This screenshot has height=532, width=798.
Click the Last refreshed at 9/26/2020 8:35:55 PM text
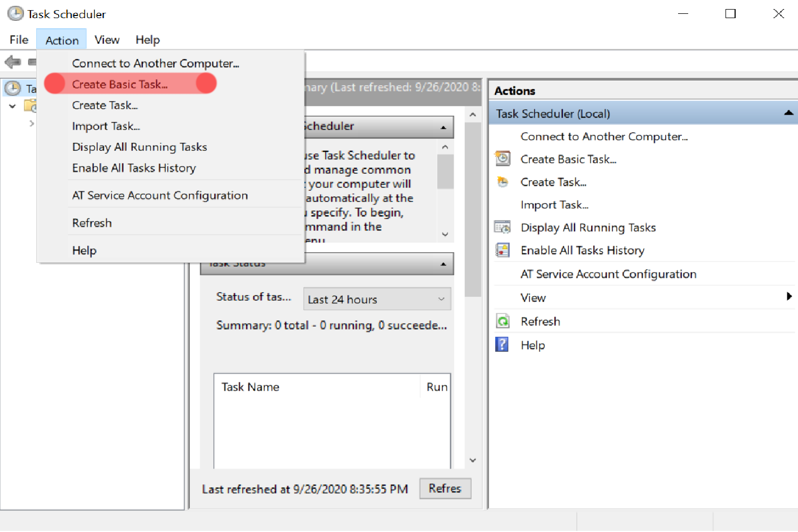pos(305,489)
